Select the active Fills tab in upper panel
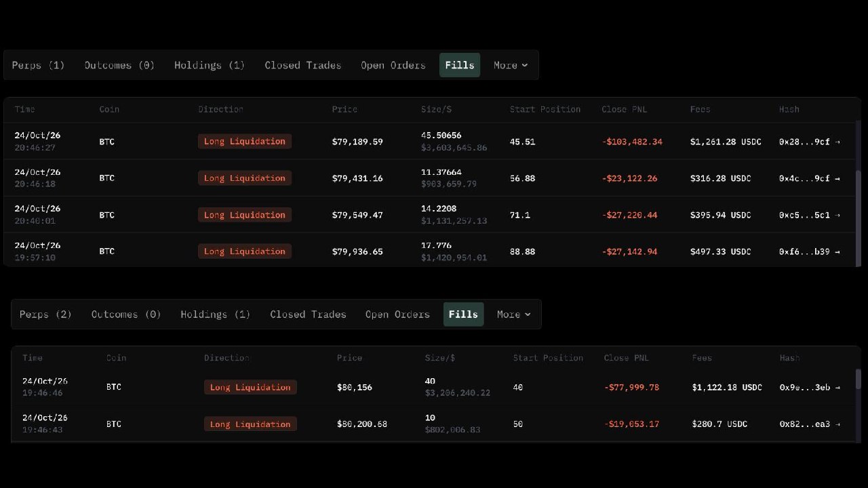The image size is (868, 488). click(x=460, y=65)
